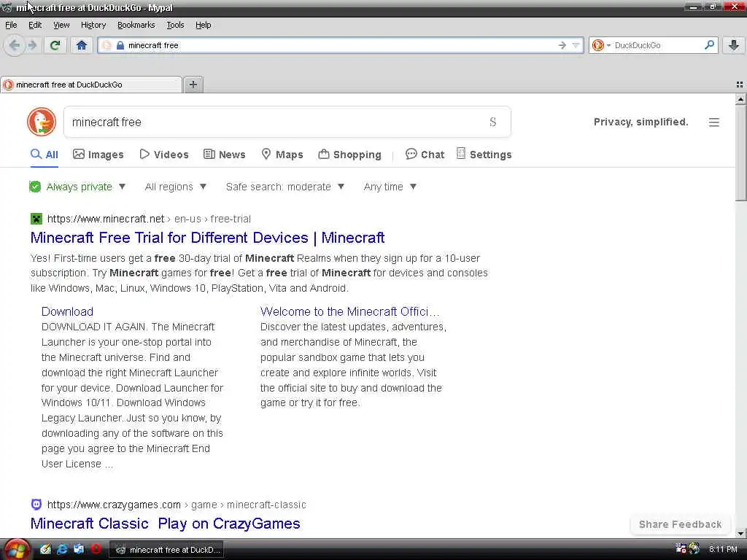Click the toolbar search magnifier icon
The height and width of the screenshot is (560, 747).
point(709,44)
